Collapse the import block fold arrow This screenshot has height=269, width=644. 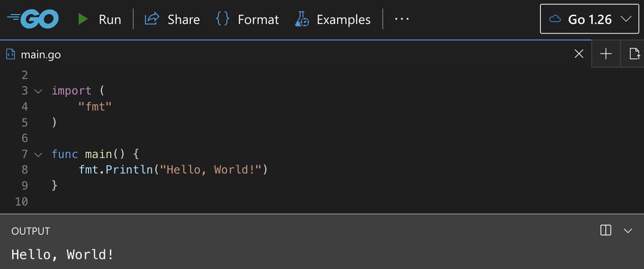click(x=38, y=91)
